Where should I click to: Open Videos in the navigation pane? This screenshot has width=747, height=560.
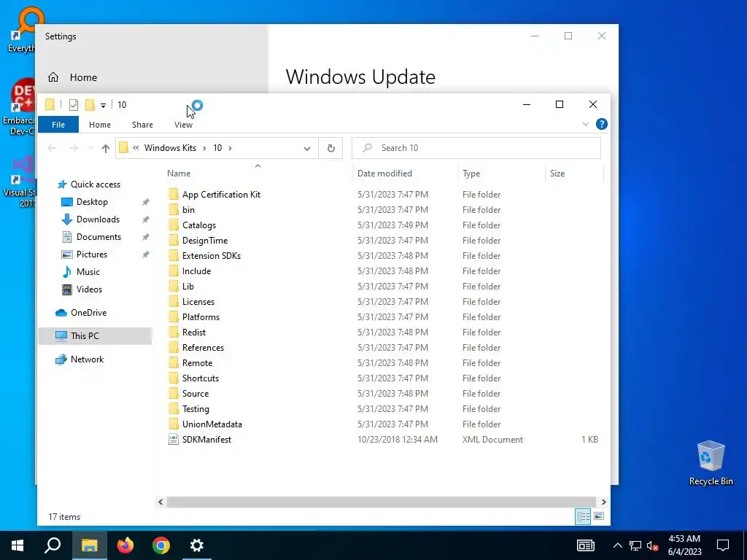[x=89, y=289]
